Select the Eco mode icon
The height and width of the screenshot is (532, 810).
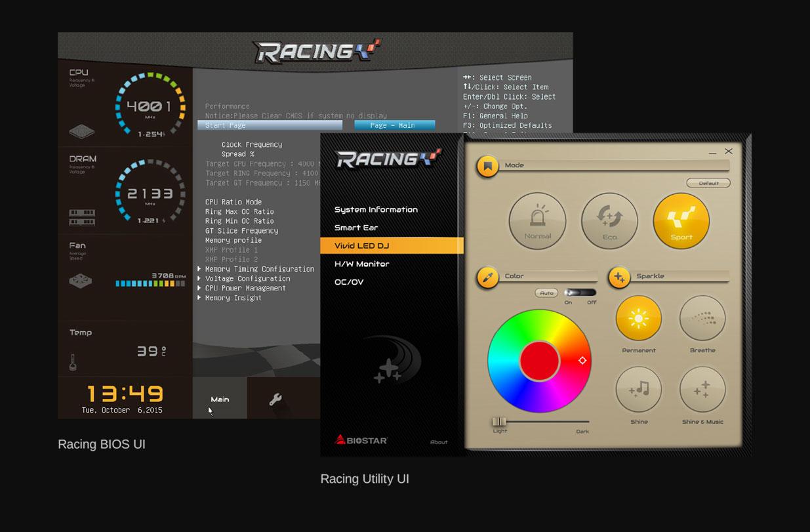click(x=609, y=220)
